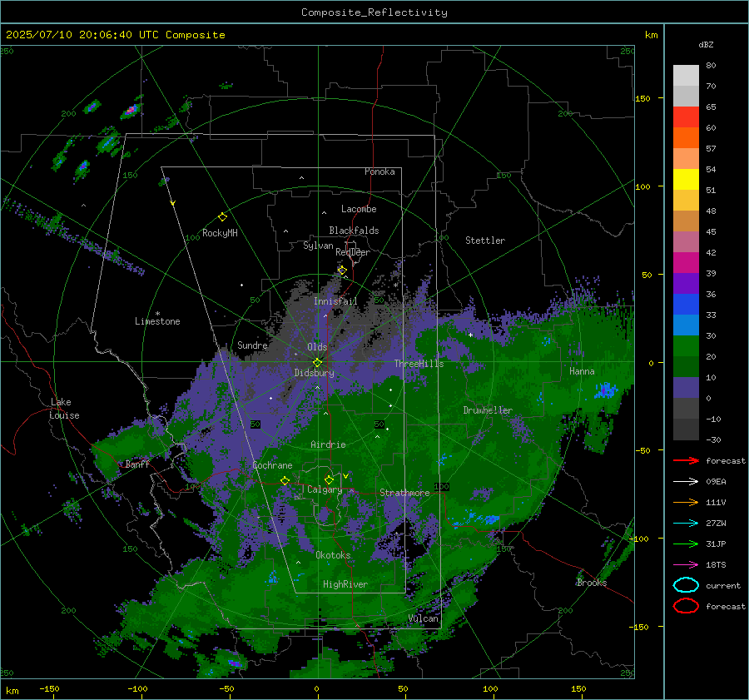Click the orange 111V arrow icon

[x=686, y=502]
